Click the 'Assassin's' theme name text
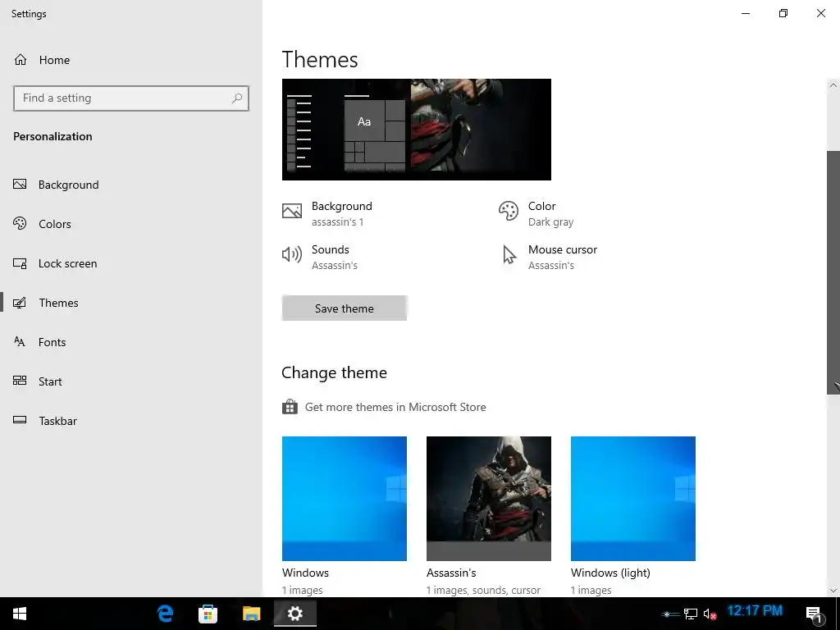840x630 pixels. coord(451,573)
